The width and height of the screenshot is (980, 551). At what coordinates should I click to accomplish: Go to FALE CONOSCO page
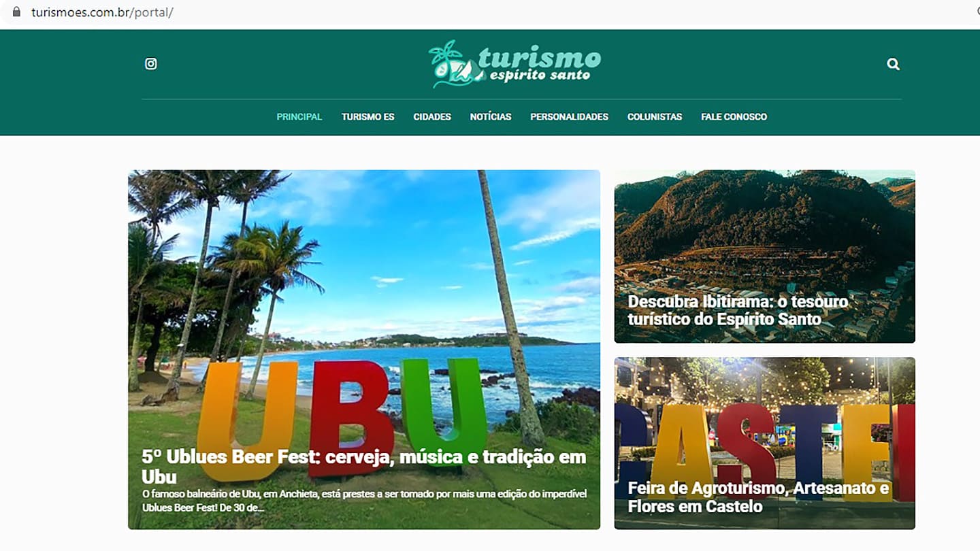coord(734,117)
